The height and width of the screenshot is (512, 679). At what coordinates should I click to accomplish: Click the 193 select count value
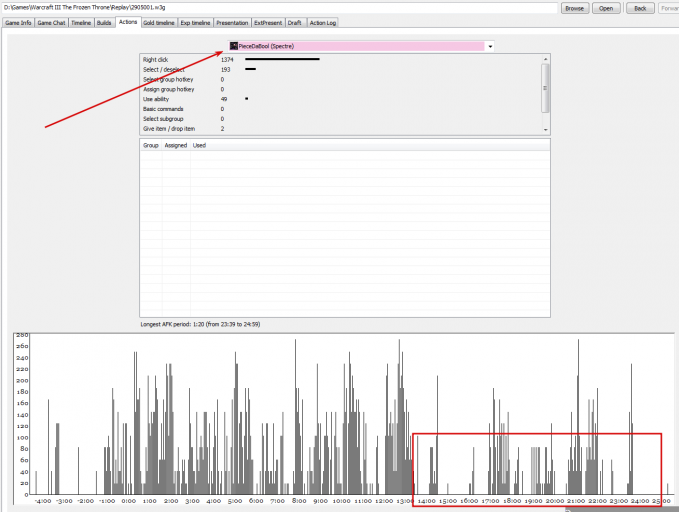[x=225, y=70]
